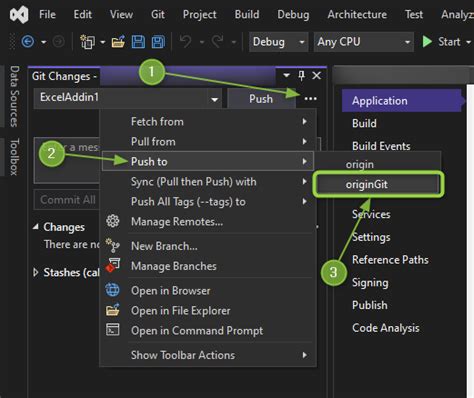Click the Open in File Explorer folder icon
This screenshot has width=474, height=398.
coord(113,310)
